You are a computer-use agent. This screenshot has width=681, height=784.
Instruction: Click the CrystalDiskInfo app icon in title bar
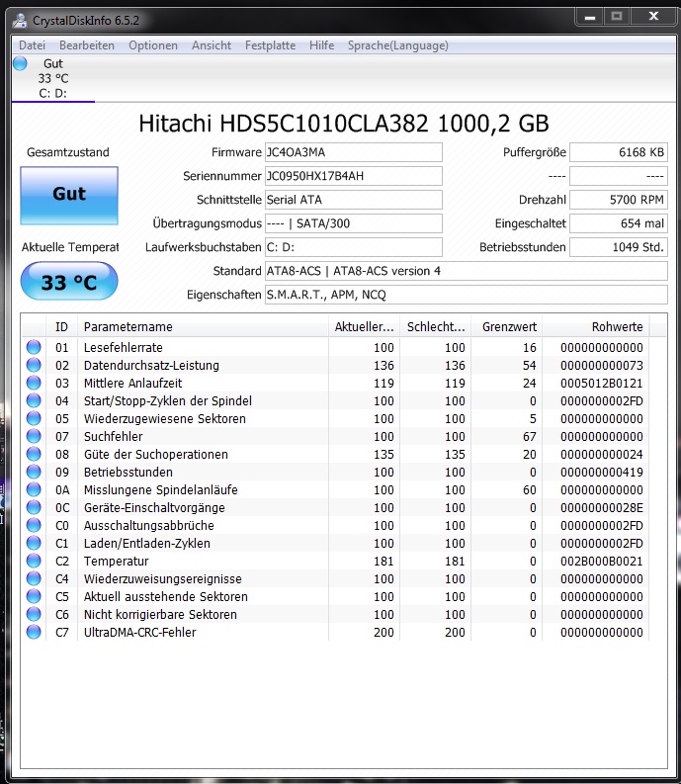20,20
